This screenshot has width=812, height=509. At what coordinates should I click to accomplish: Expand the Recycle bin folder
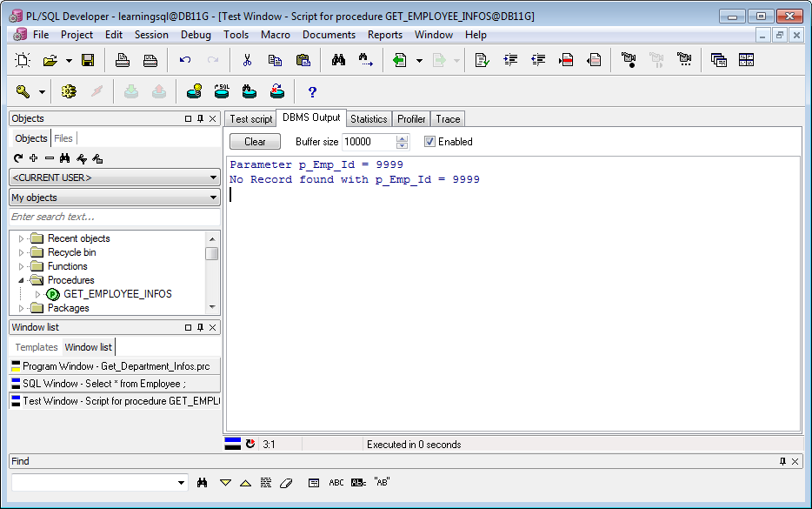pos(21,253)
